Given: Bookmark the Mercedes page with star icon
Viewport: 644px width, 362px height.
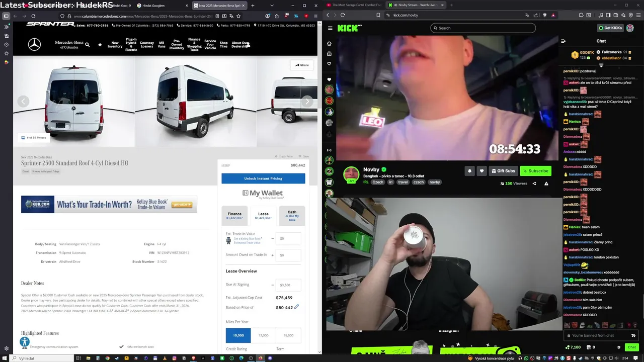Looking at the screenshot, I should coord(238,16).
